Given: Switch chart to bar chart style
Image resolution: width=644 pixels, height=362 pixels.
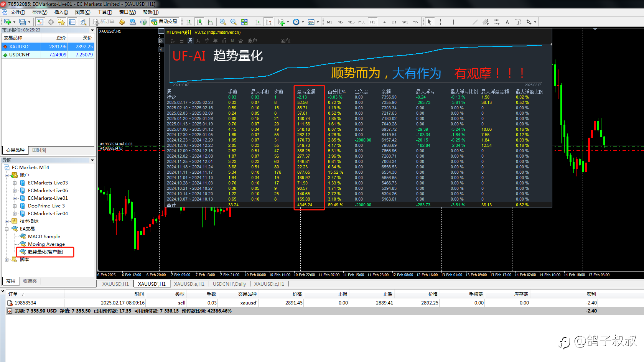Looking at the screenshot, I should 188,22.
